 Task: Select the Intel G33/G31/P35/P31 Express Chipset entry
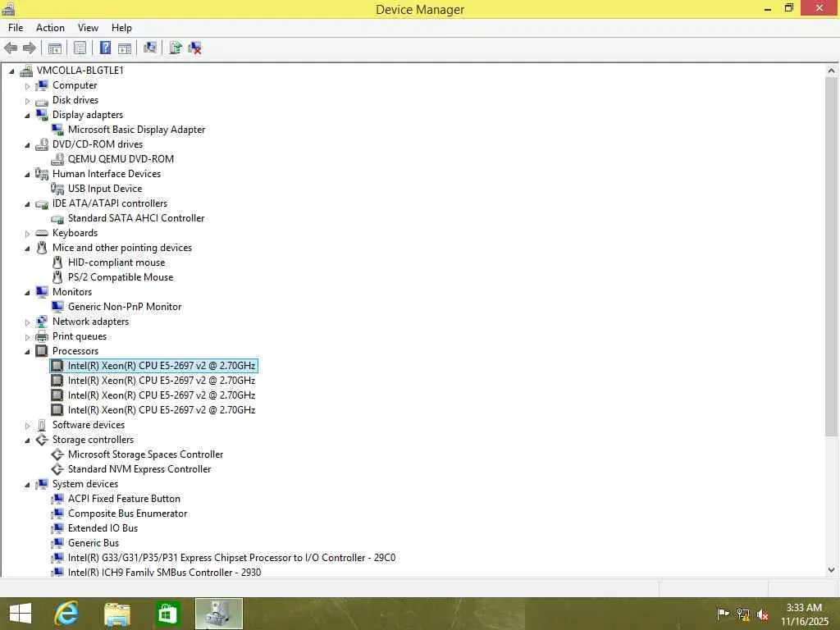pos(232,558)
